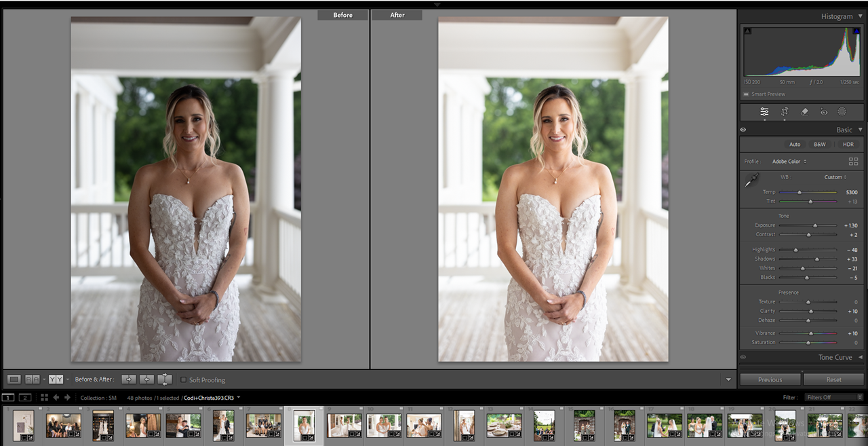868x446 pixels.
Task: Open the toolbar content options triangle
Action: (x=729, y=379)
